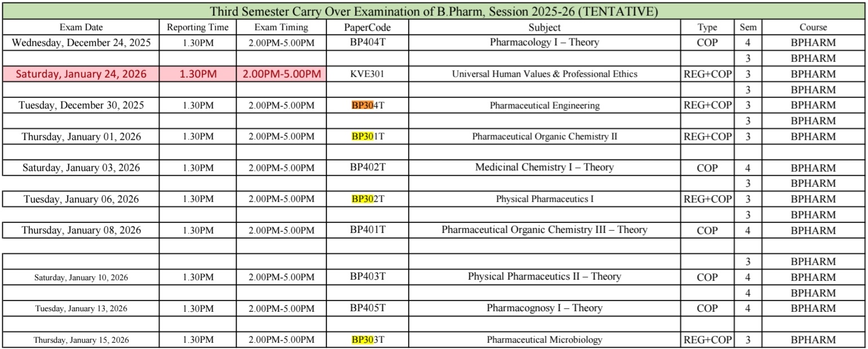The width and height of the screenshot is (868, 349).
Task: Select the PaperCode column header
Action: click(367, 27)
